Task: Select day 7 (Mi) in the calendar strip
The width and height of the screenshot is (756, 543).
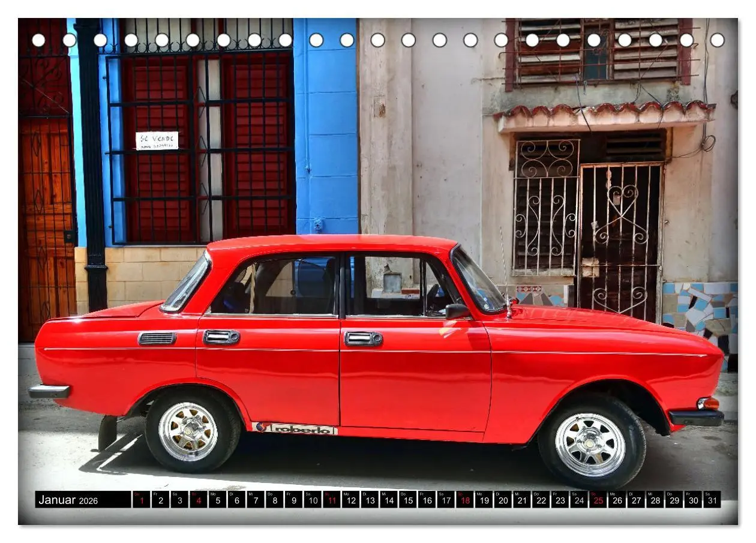Action: pyautogui.click(x=256, y=500)
